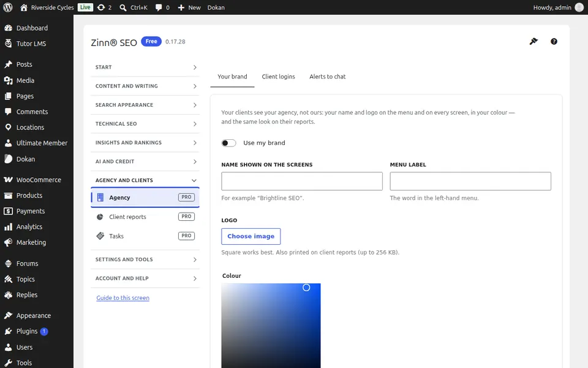588x368 pixels.
Task: Click the Tasks tag icon
Action: coord(100,236)
